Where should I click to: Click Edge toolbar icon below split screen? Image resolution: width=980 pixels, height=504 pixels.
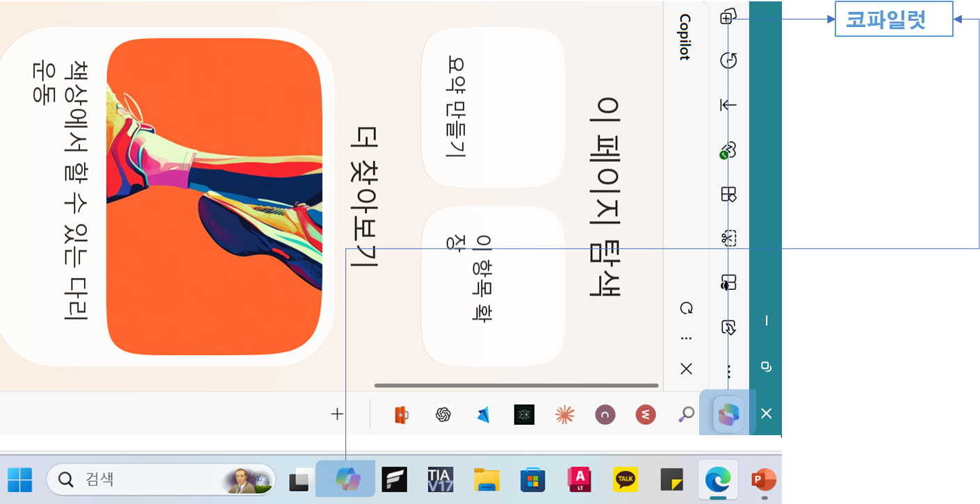(x=728, y=327)
